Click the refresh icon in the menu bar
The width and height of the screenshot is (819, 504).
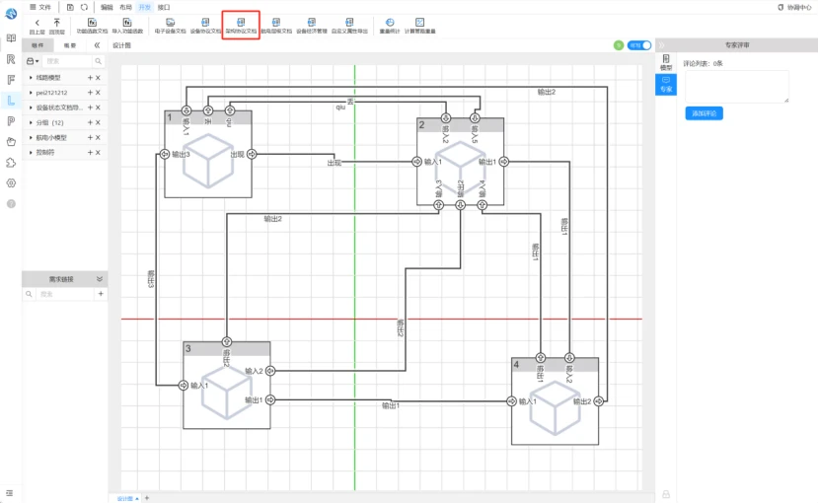tap(84, 7)
